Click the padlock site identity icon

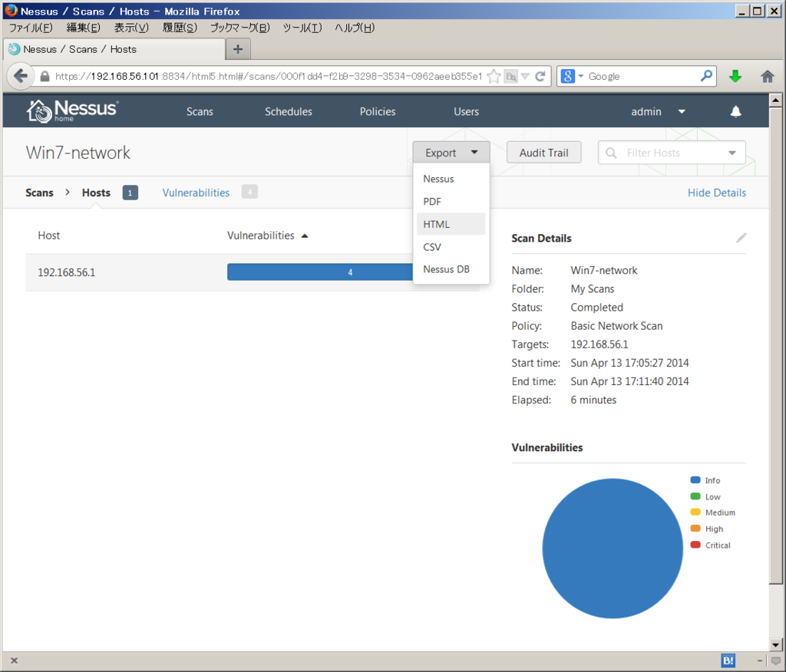(45, 76)
